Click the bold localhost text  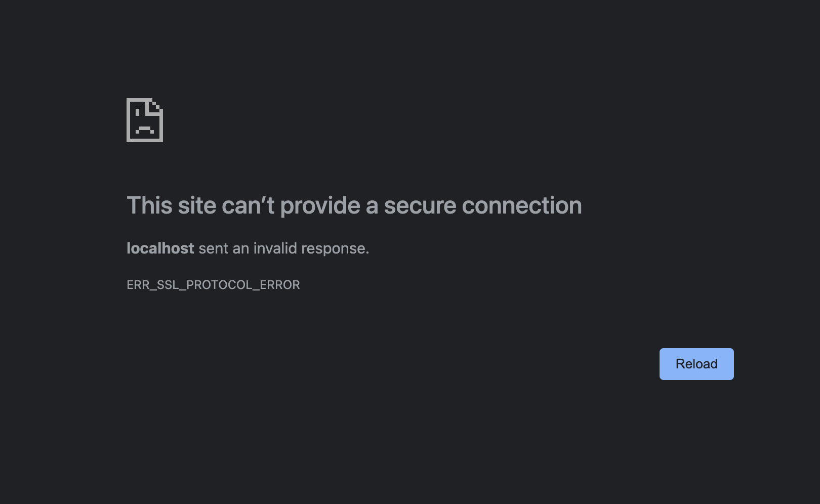pyautogui.click(x=160, y=248)
